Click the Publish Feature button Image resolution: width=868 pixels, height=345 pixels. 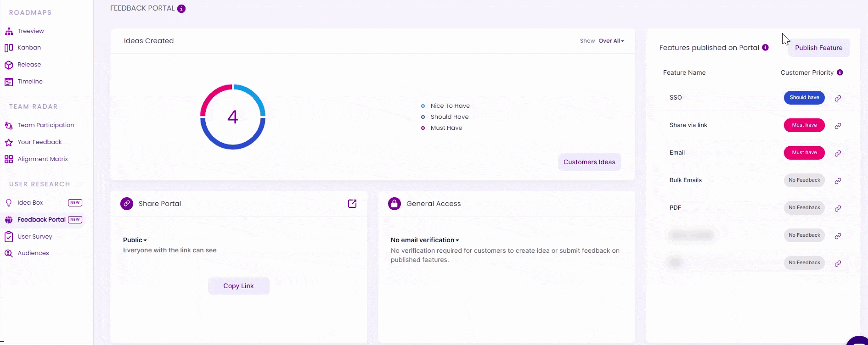[x=819, y=48]
